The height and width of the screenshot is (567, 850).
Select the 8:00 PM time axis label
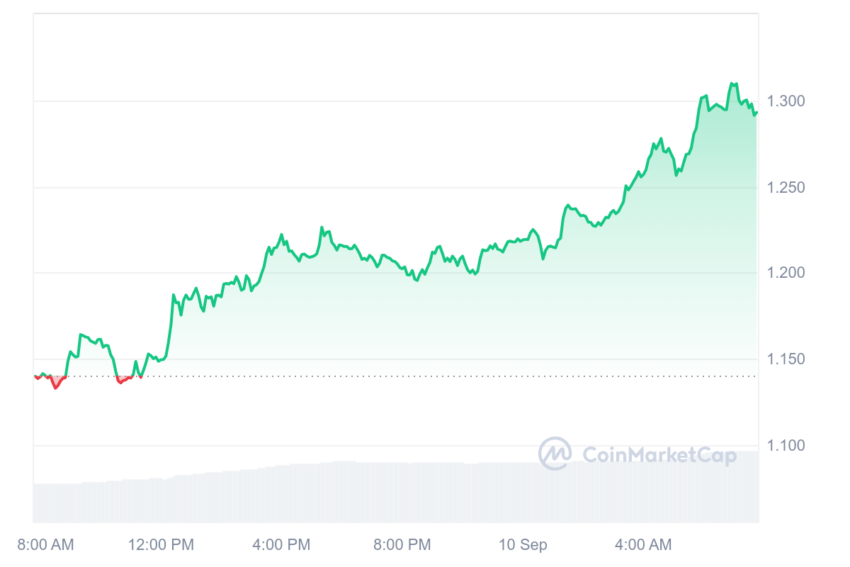(x=402, y=544)
